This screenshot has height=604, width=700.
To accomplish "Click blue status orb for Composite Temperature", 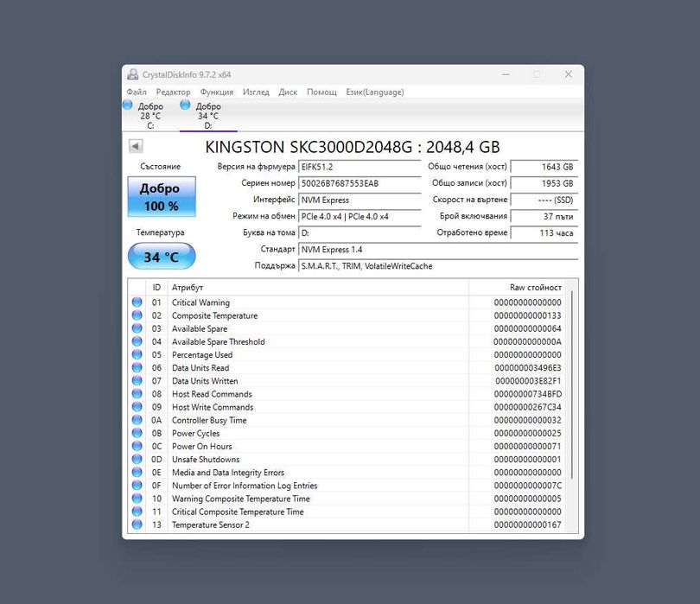I will (137, 315).
